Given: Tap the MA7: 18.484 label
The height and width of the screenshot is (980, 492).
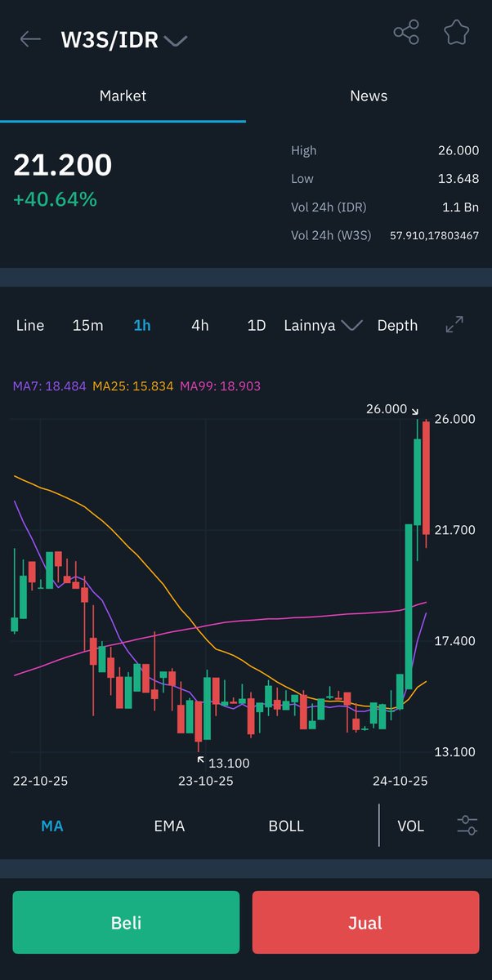Looking at the screenshot, I should point(50,385).
